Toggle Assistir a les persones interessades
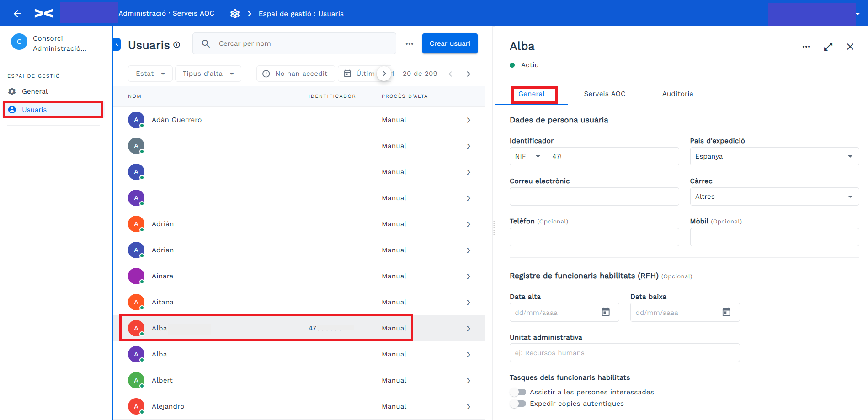Screen dimensions: 868x420 click(518, 392)
